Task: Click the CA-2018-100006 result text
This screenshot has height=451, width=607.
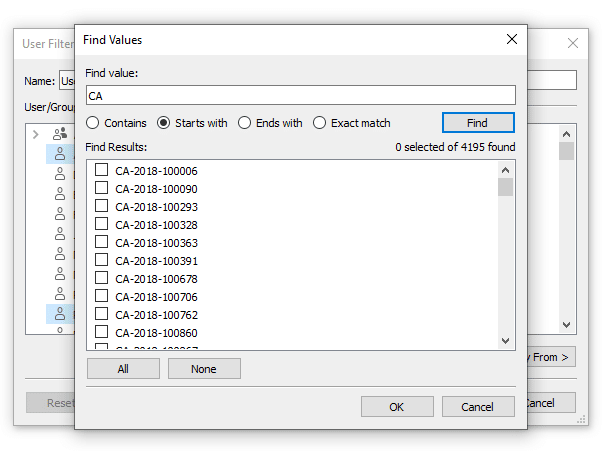Action: click(x=156, y=171)
